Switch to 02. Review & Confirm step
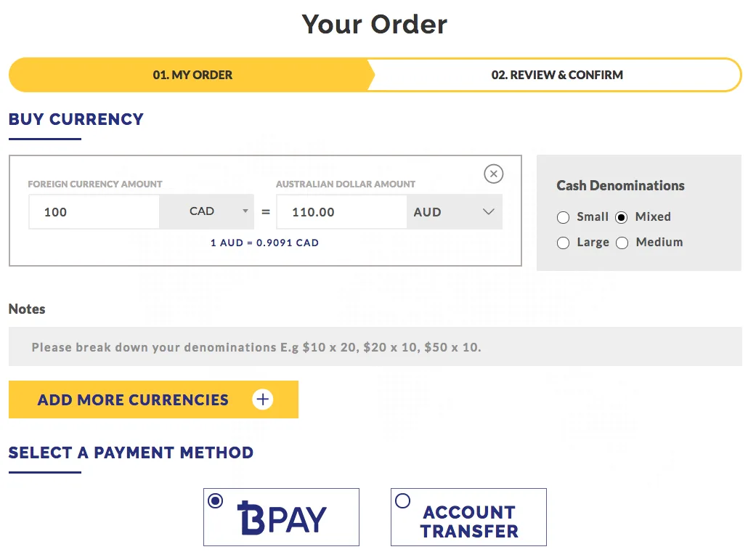 point(557,75)
